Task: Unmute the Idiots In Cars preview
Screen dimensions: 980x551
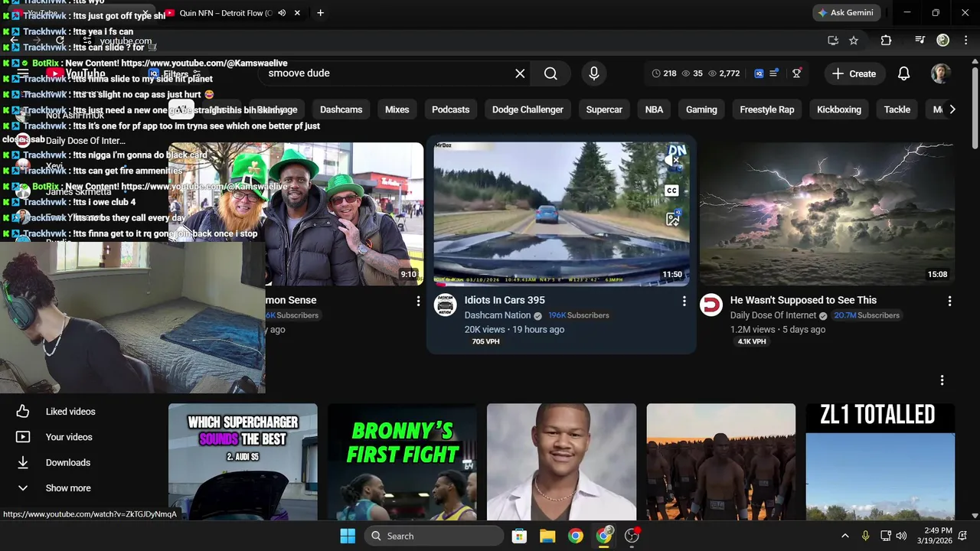Action: pyautogui.click(x=672, y=161)
